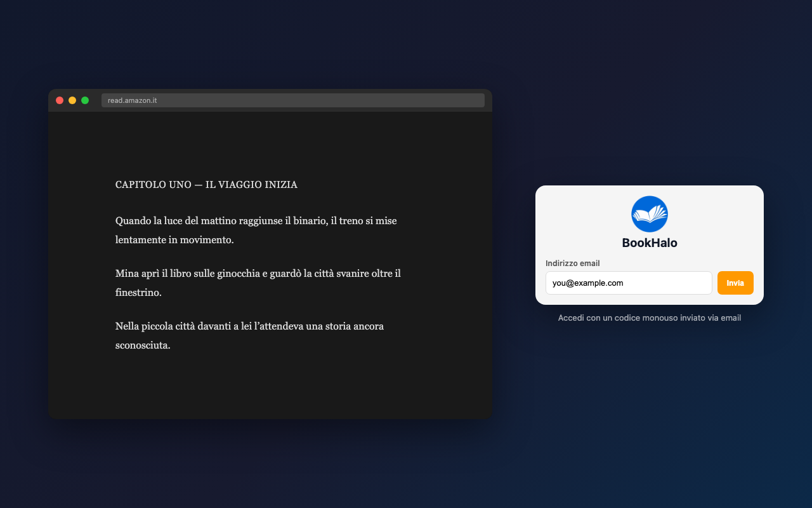Click the paragraph starting "Nella piccola città"
812x508 pixels.
250,336
